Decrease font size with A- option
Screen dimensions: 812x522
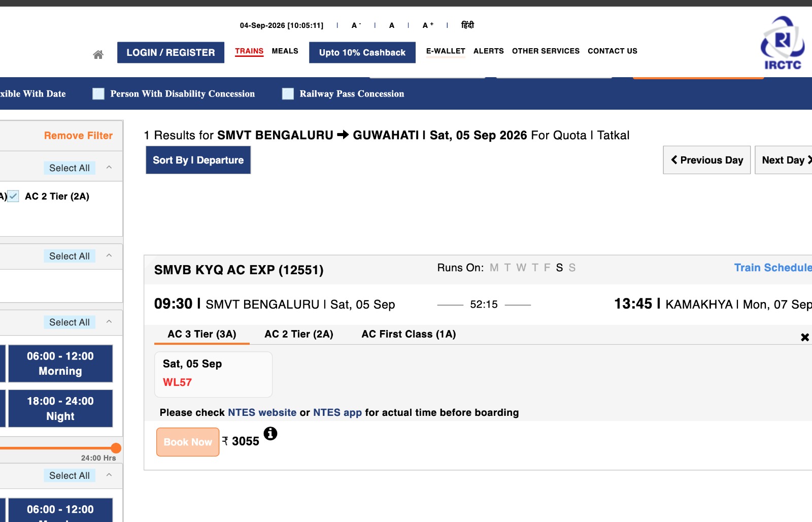(356, 25)
